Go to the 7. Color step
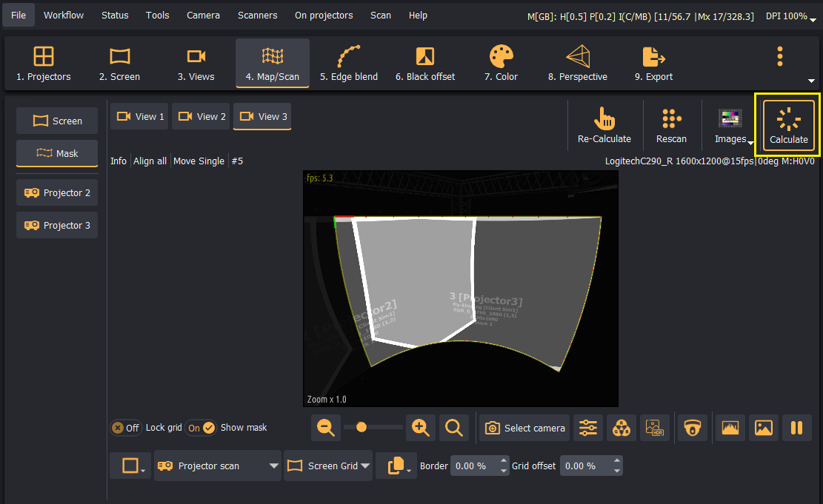 click(x=502, y=64)
